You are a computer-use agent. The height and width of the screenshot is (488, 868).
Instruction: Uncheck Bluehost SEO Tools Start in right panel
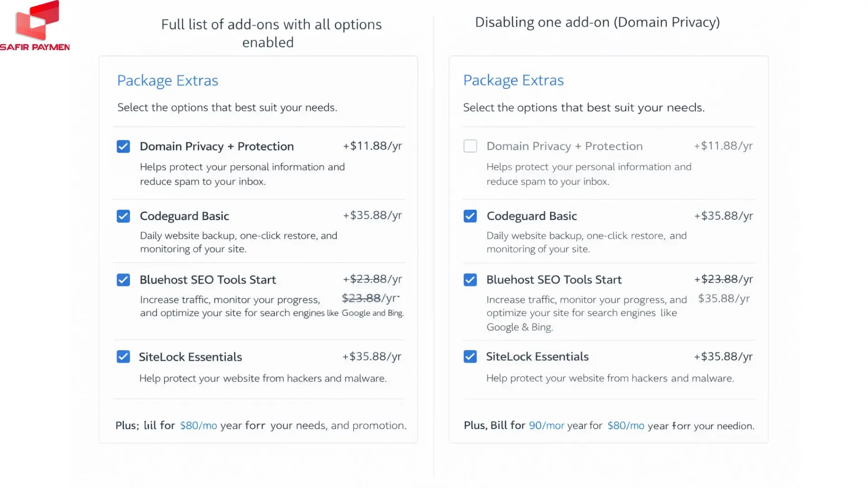pos(470,280)
